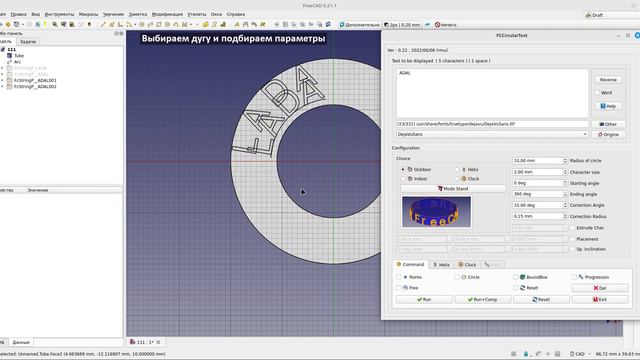The height and width of the screenshot is (360, 640).
Task: Select FcStringP__ADAL001 in the tree
Action: [x=35, y=80]
